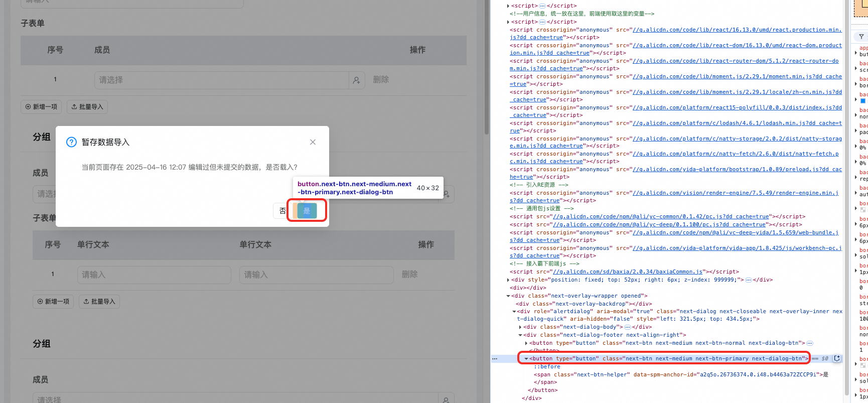Viewport: 868px width, 403px height.
Task: Expand the second collapsed script node
Action: (x=508, y=22)
